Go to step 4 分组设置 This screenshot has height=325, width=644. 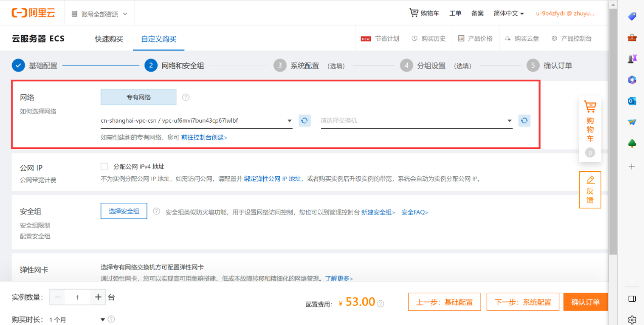[x=436, y=65]
